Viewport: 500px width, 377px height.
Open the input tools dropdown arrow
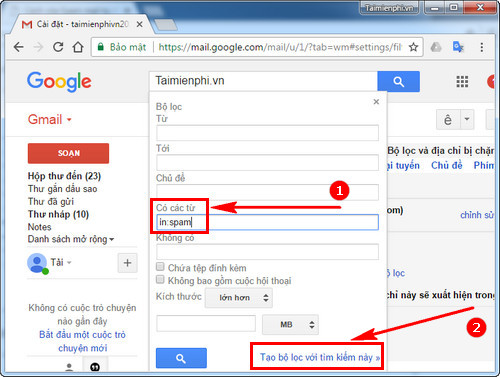click(467, 119)
